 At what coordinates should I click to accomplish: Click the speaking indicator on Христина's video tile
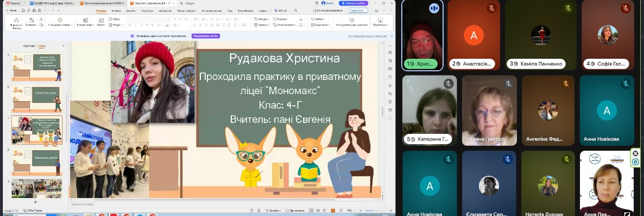pos(434,8)
